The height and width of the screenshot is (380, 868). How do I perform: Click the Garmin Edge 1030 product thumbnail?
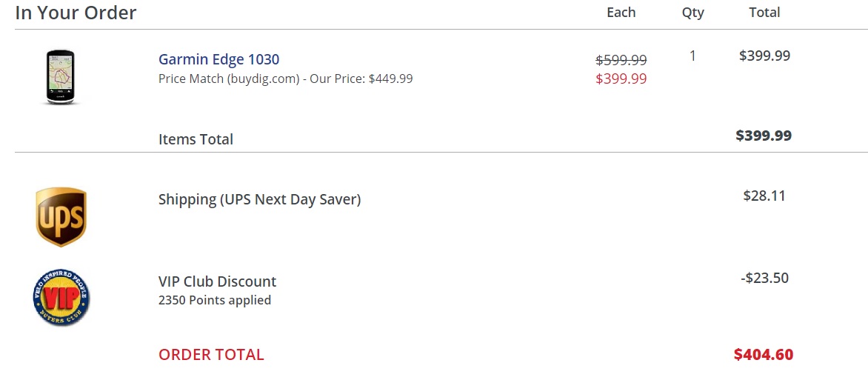[60, 77]
